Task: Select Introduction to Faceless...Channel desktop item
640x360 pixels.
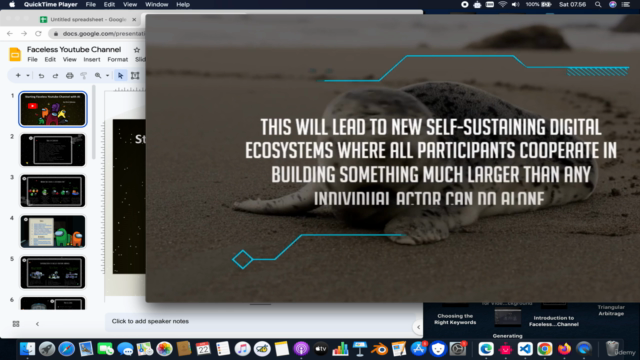Action: pos(554,321)
